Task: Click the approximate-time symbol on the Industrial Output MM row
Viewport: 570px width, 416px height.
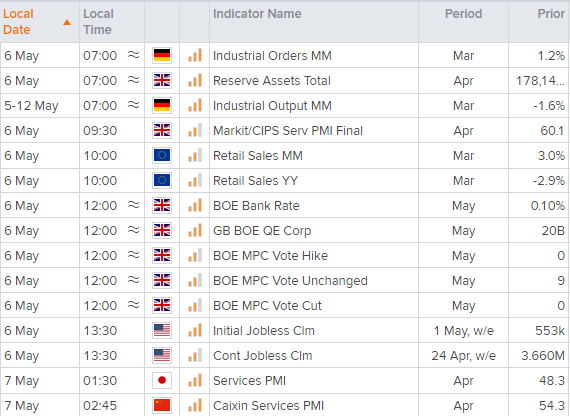Action: (133, 105)
